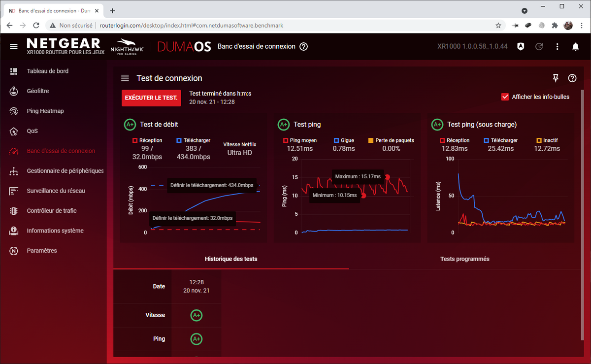Open the Chrome extensions puzzle icon
Viewport: 591px width, 364px height.
coord(555,25)
